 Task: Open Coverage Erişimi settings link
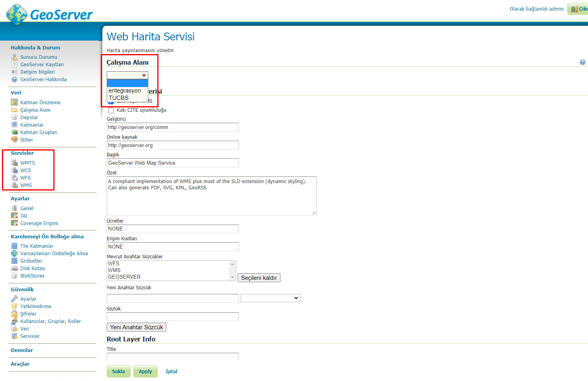(39, 223)
